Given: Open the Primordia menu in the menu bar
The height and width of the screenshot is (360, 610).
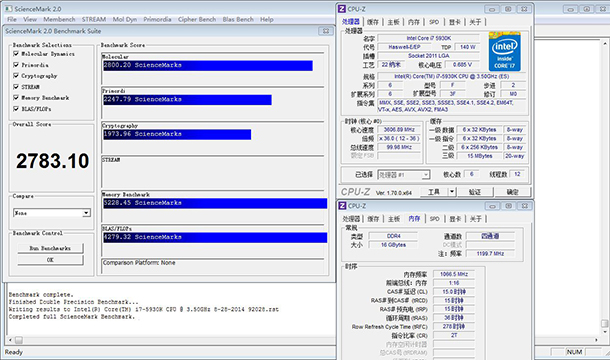Looking at the screenshot, I should (x=157, y=19).
